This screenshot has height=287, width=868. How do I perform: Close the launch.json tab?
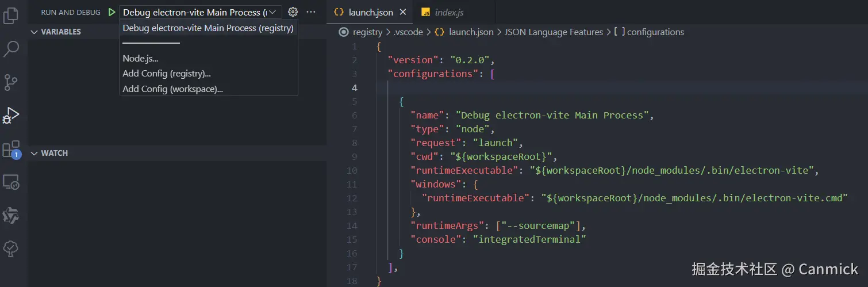click(x=403, y=12)
